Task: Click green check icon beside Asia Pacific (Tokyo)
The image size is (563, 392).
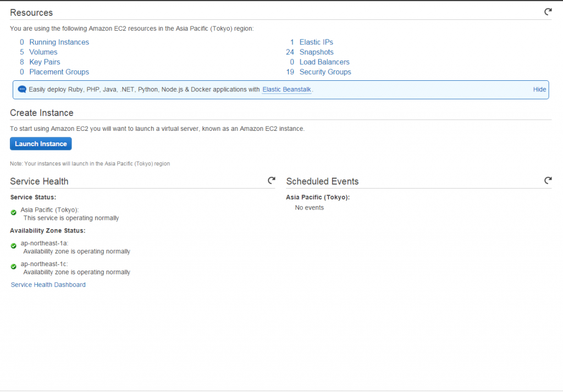Action: click(14, 213)
